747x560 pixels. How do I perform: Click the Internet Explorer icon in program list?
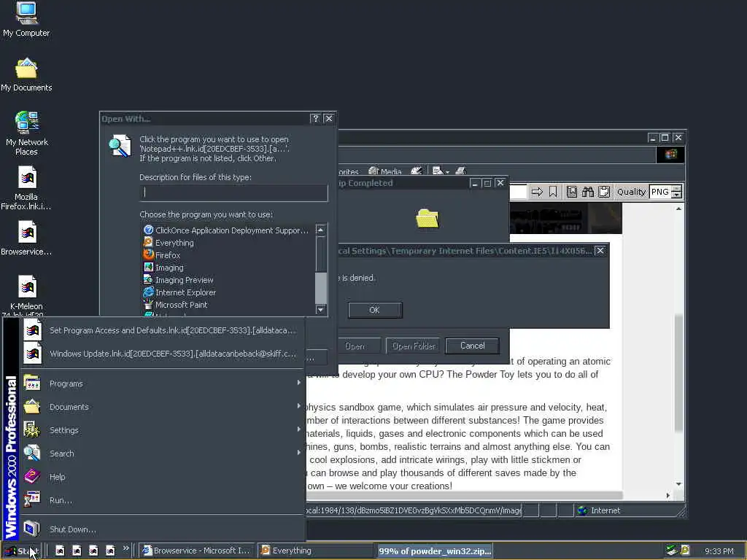coord(149,292)
